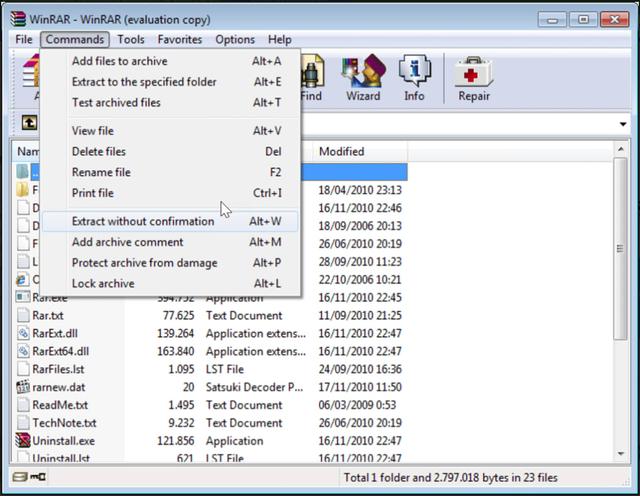Choose Protect archive from damage
Screen dimensions: 640x496
click(x=144, y=263)
